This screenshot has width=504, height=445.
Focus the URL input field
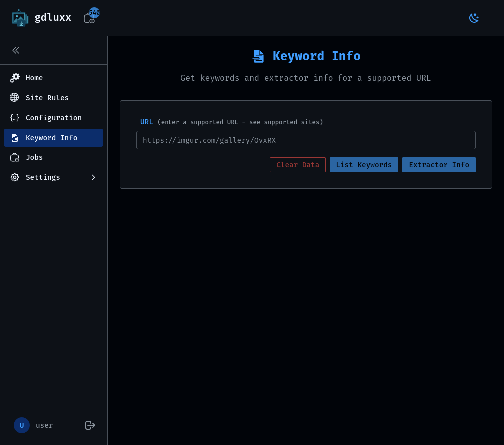click(x=306, y=140)
